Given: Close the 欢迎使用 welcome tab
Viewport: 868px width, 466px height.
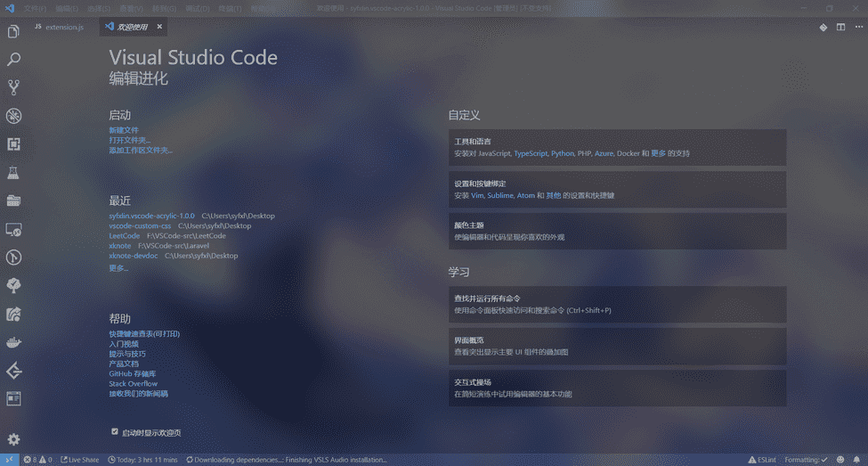Looking at the screenshot, I should (x=158, y=28).
